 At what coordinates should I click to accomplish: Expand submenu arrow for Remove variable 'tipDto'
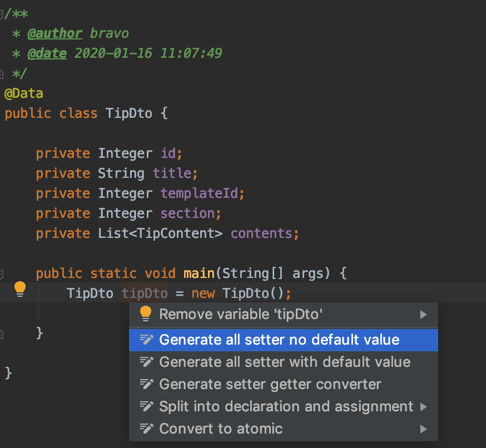(x=424, y=315)
